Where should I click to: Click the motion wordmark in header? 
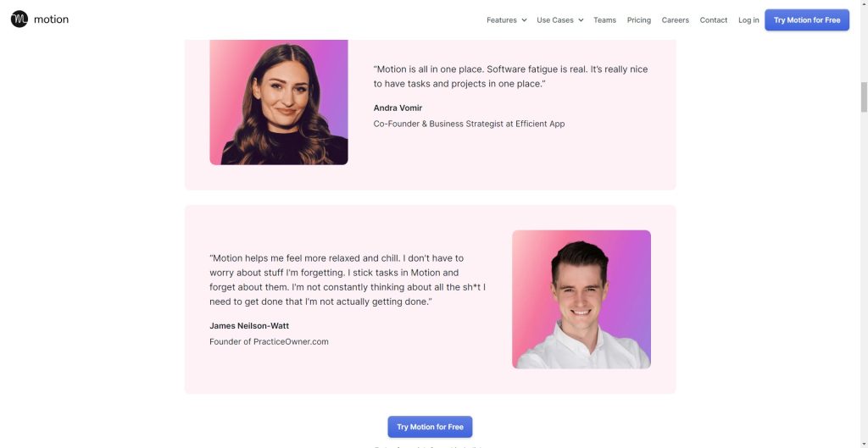point(51,19)
